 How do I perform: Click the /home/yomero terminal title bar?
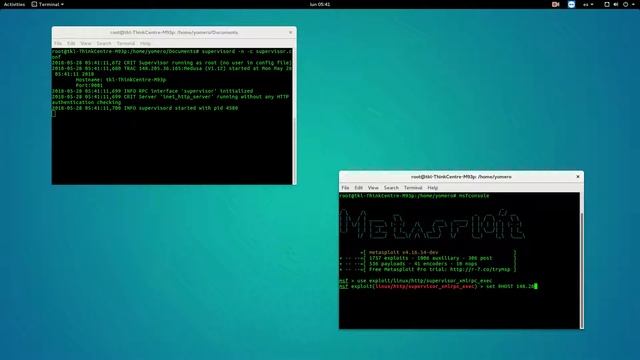pos(461,177)
